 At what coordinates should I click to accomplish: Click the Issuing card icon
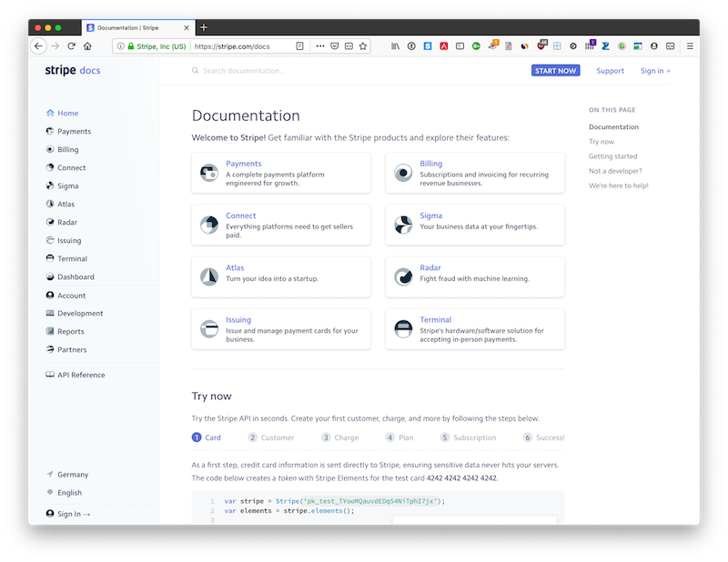point(209,329)
